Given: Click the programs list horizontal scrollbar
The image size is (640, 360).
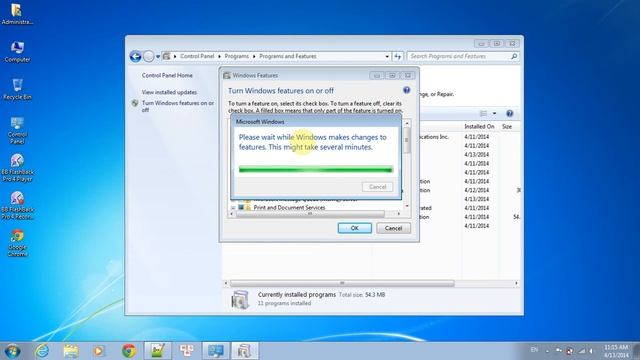Looking at the screenshot, I should [x=342, y=283].
